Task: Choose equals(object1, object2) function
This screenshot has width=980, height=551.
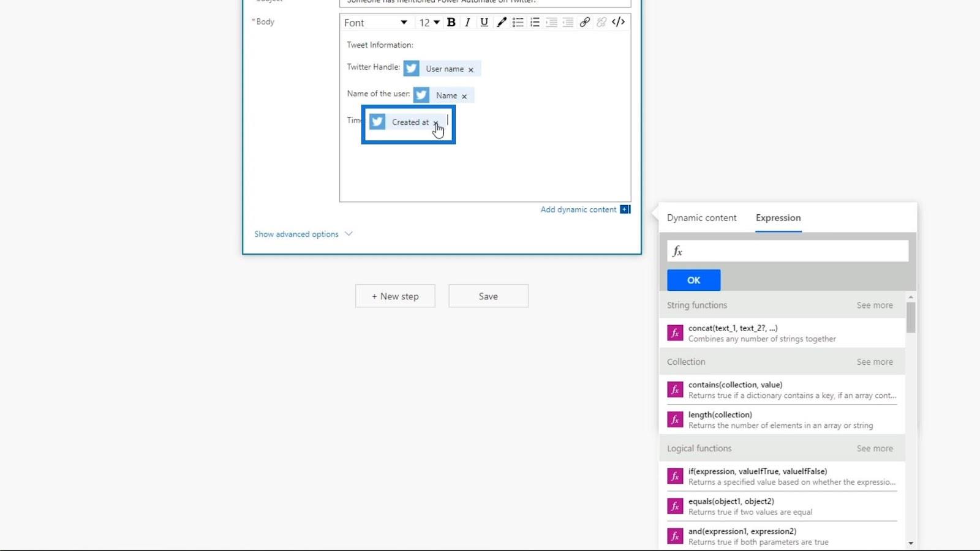Action: pyautogui.click(x=782, y=506)
